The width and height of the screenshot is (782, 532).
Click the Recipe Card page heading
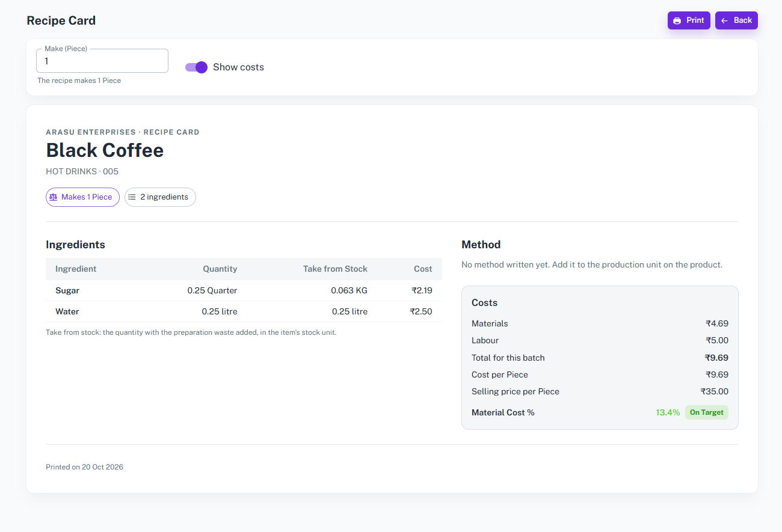pyautogui.click(x=61, y=20)
